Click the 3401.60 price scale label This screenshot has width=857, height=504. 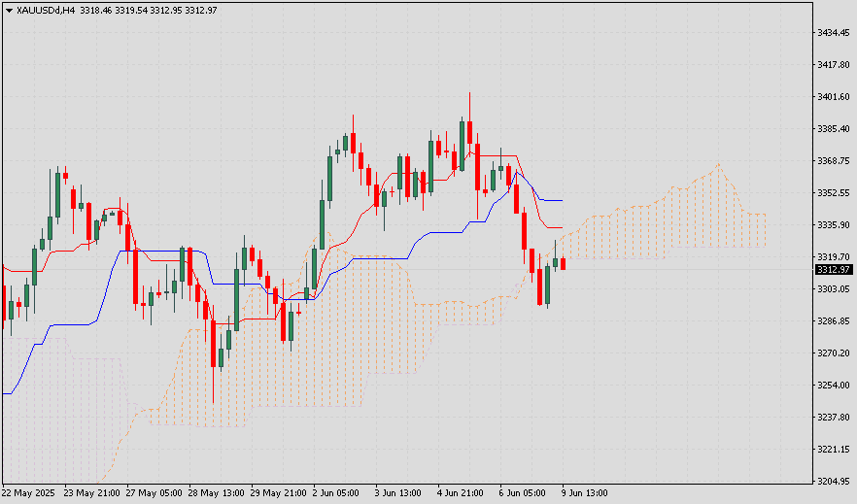(x=833, y=97)
